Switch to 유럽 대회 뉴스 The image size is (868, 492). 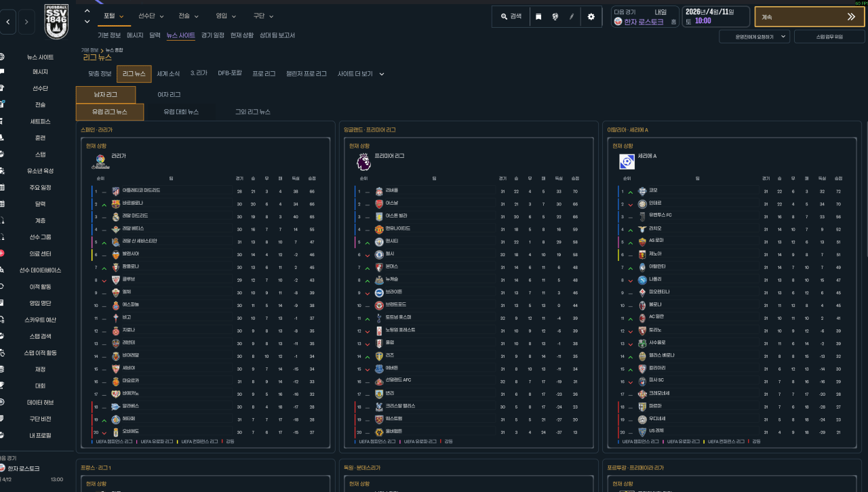coord(181,112)
